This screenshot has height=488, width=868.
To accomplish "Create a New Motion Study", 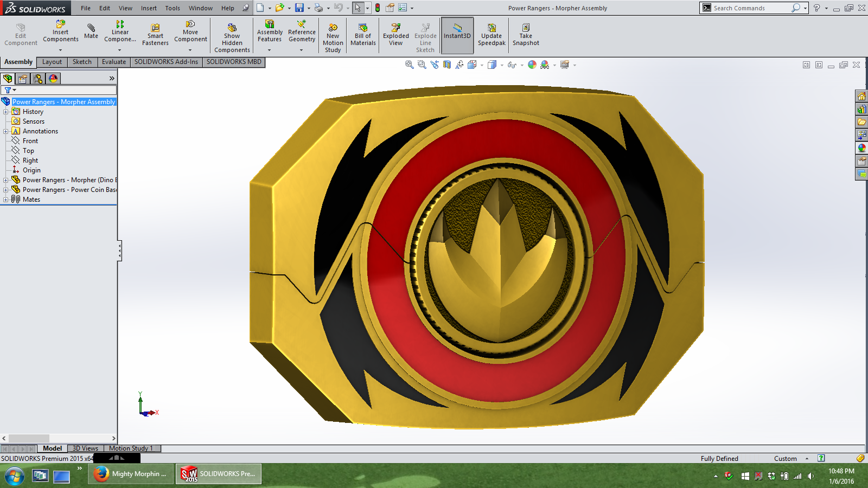I will click(x=333, y=37).
